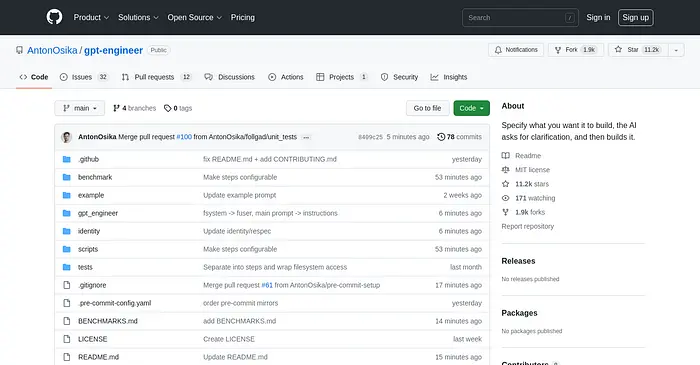Open the BENCHMARKS.md file

tap(108, 321)
